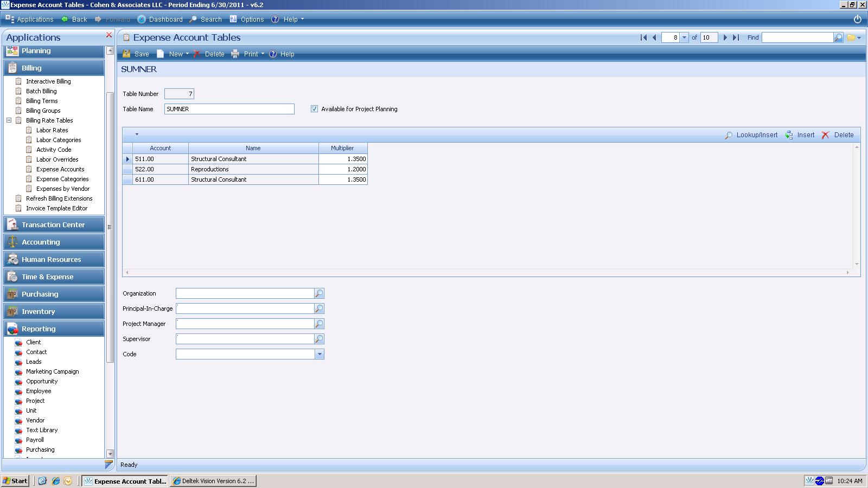Expand the Code dropdown
This screenshot has height=488, width=868.
click(320, 354)
